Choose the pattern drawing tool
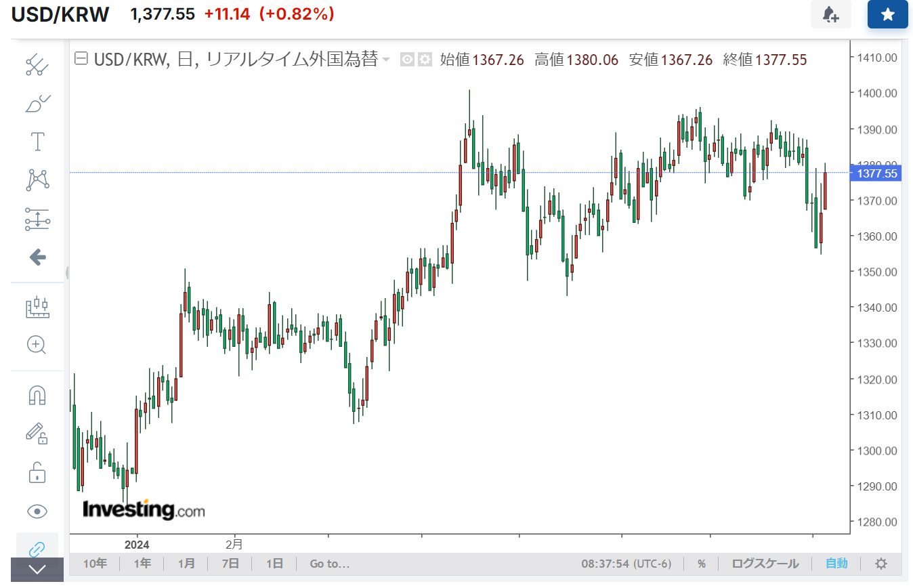This screenshot has height=588, width=913. [37, 180]
